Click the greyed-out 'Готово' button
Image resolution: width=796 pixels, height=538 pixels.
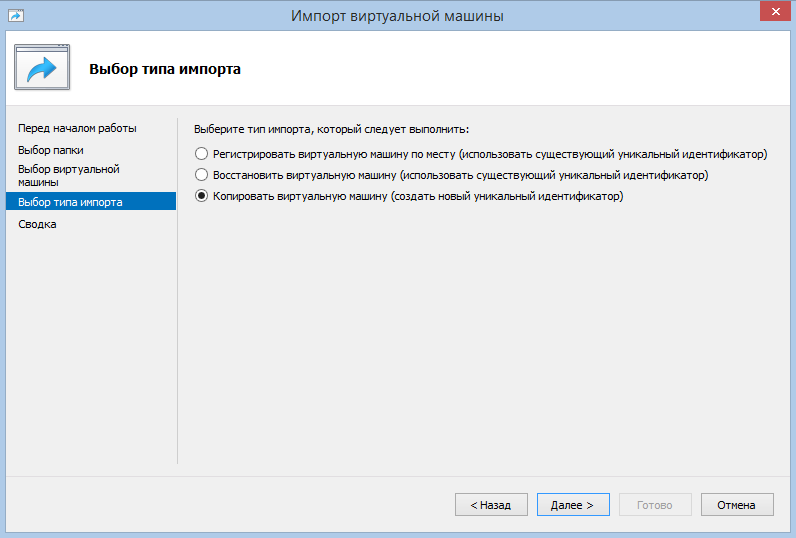pyautogui.click(x=656, y=505)
